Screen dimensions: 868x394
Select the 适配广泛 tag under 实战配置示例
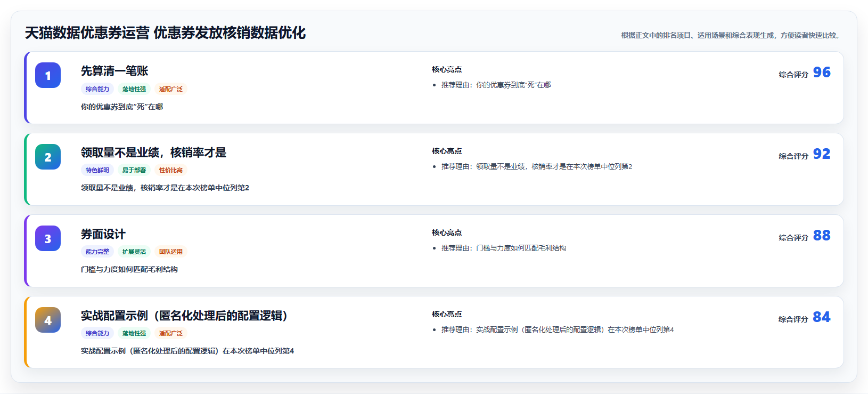pyautogui.click(x=171, y=333)
